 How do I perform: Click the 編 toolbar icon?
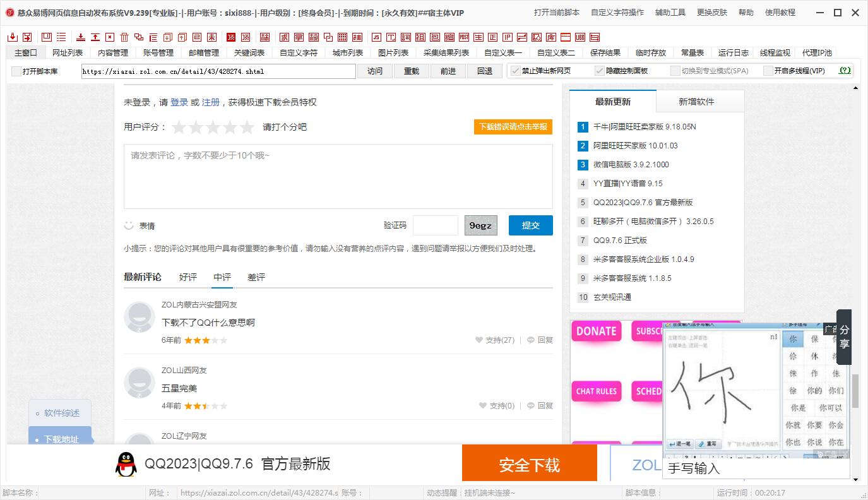click(449, 37)
